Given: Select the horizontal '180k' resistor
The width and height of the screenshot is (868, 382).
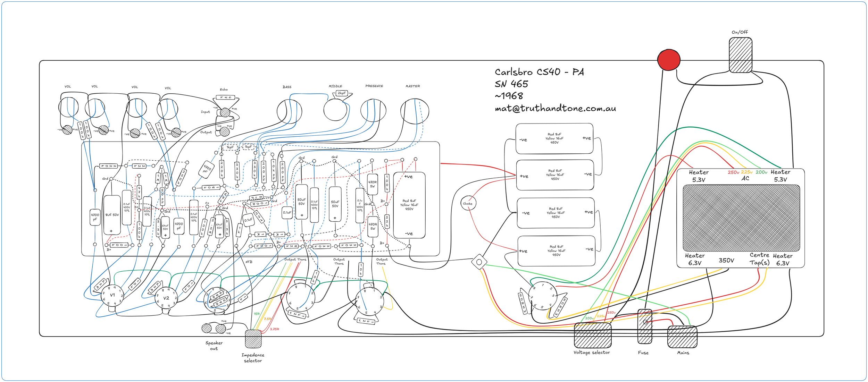Looking at the screenshot, I should click(211, 188).
